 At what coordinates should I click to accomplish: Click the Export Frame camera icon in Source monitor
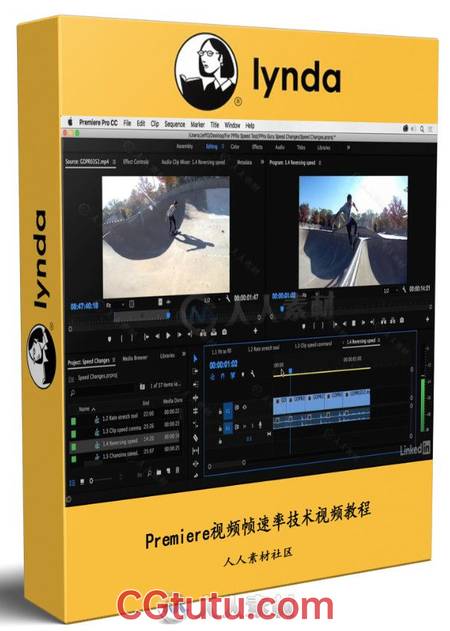click(x=225, y=332)
